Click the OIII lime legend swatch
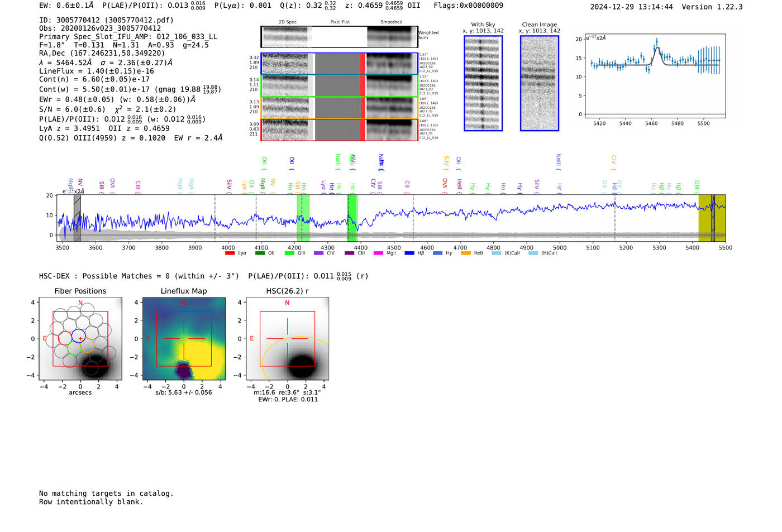The width and height of the screenshot is (782, 532). pos(289,253)
